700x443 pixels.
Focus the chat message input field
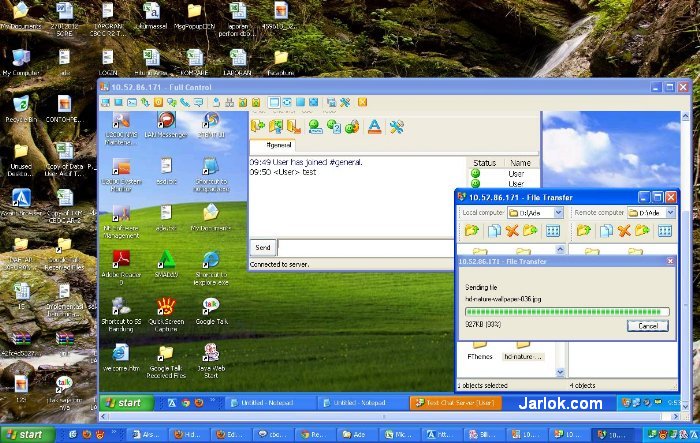(x=366, y=247)
